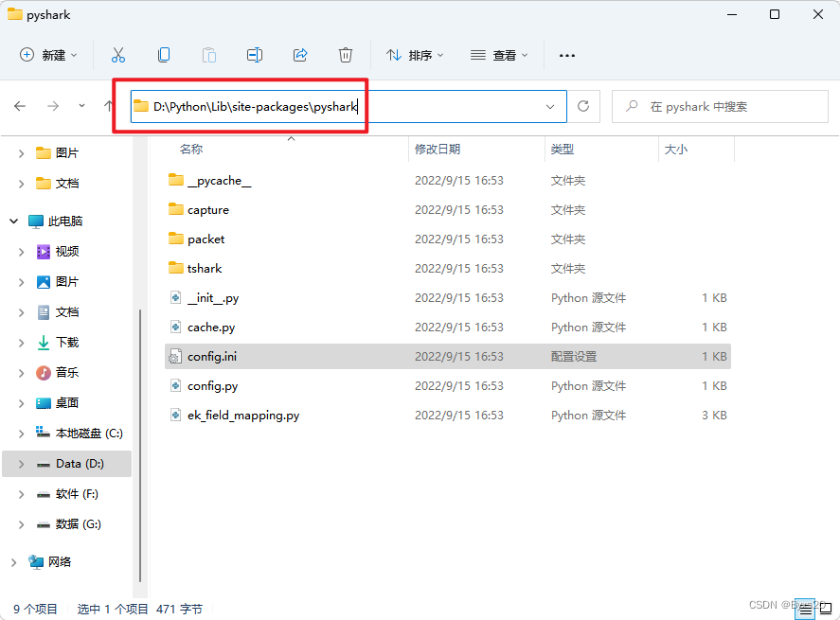Select the packet folder row
The image size is (840, 620).
point(447,239)
